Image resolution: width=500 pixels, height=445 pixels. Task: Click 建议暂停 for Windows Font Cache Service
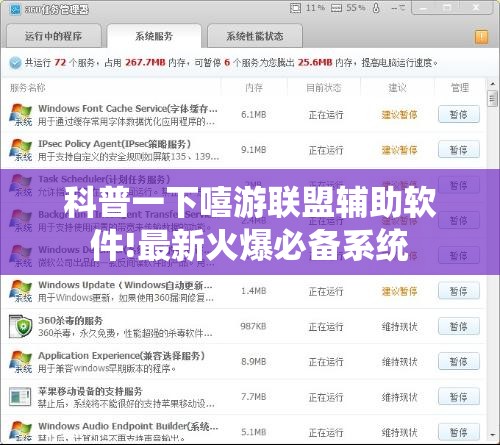tap(399, 115)
